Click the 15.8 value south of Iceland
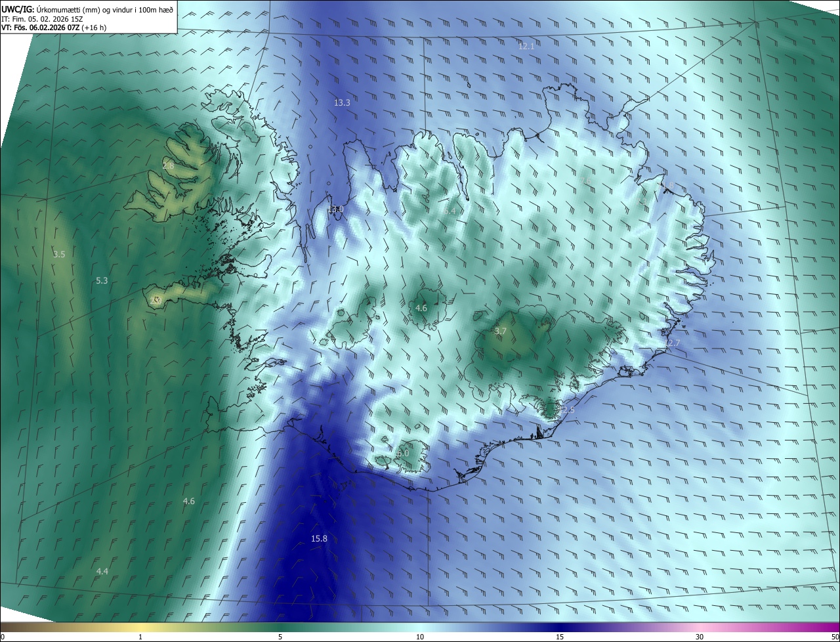This screenshot has width=840, height=642. pyautogui.click(x=319, y=539)
